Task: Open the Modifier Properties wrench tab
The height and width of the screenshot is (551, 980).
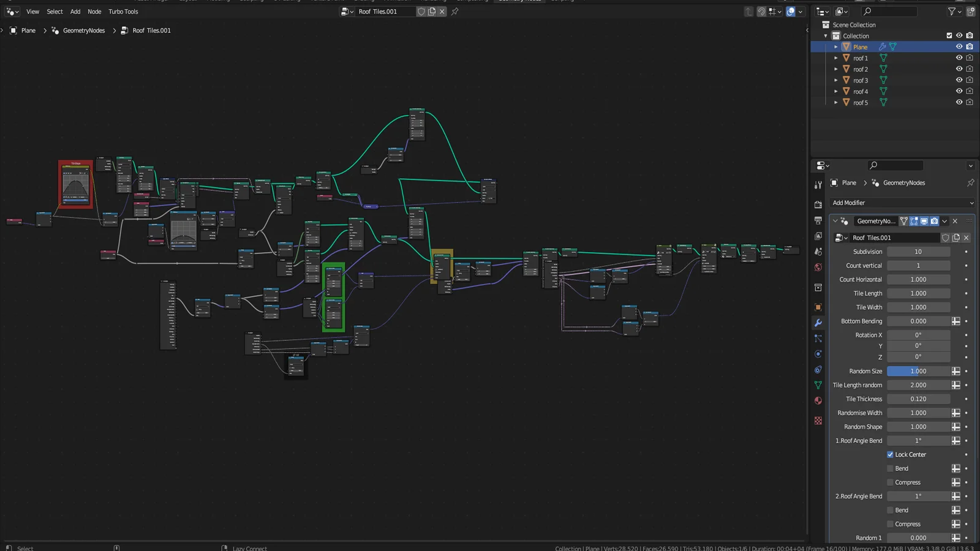Action: 818,323
